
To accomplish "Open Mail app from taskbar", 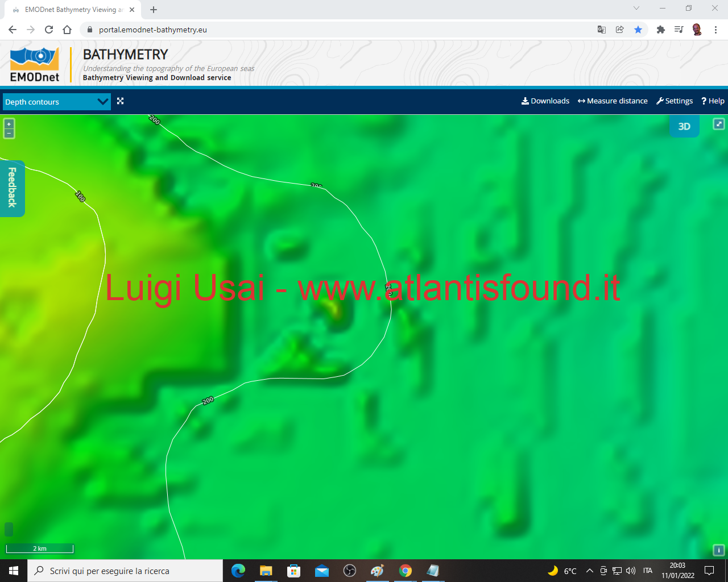I will pyautogui.click(x=322, y=571).
